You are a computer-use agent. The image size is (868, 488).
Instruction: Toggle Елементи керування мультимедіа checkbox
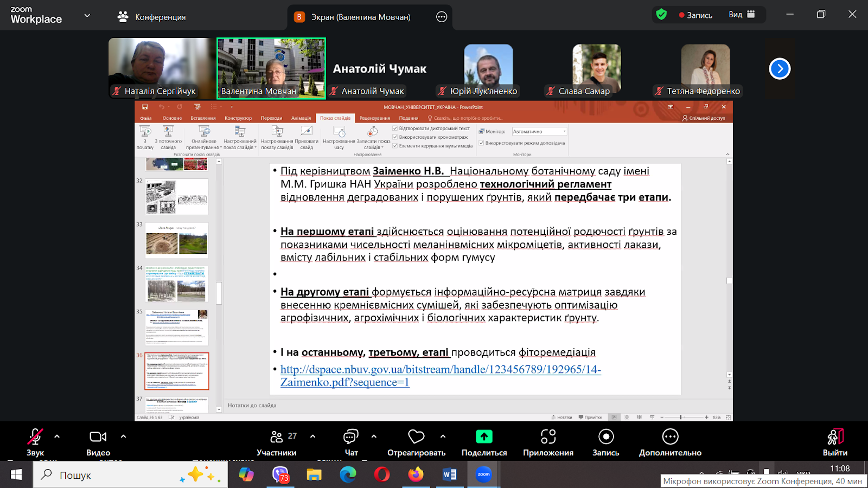tap(395, 146)
